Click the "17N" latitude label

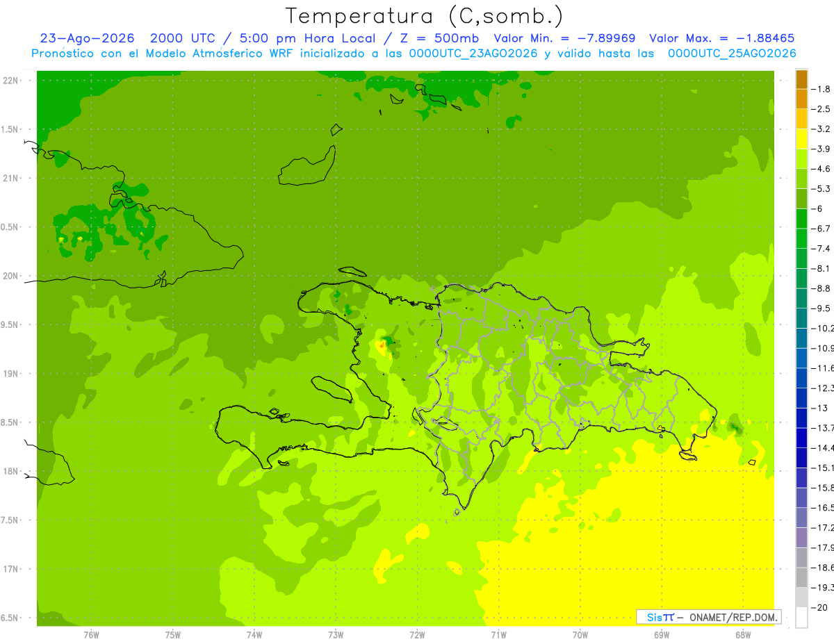click(x=11, y=569)
